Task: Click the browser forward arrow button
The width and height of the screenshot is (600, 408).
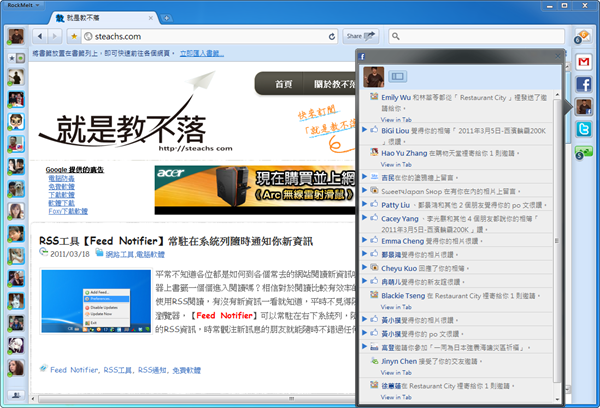Action: 54,36
